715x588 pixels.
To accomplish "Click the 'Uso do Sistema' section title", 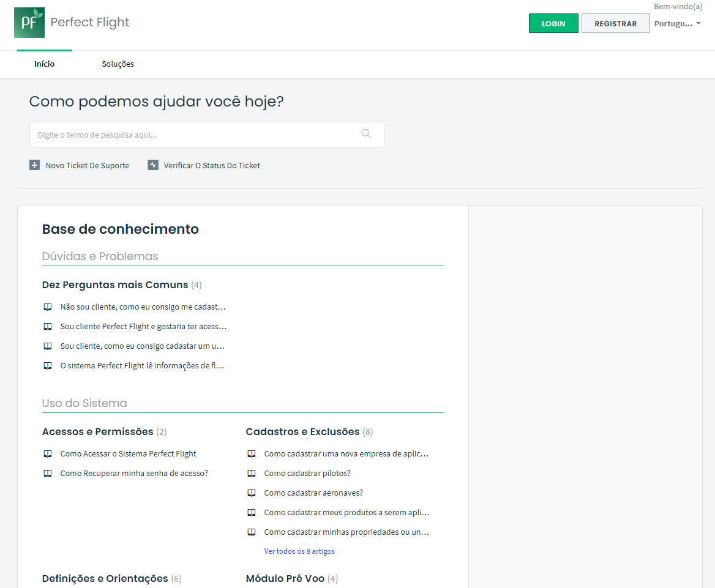I will point(84,403).
